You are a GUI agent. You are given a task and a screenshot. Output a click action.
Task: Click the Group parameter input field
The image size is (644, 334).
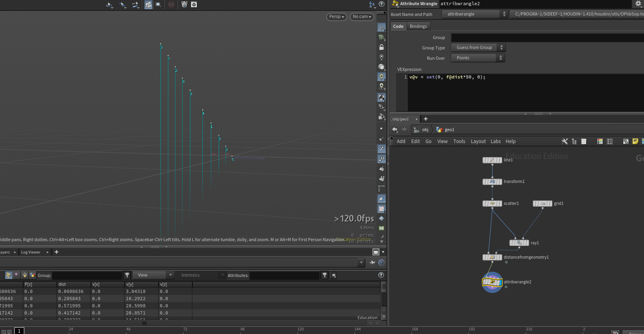[x=547, y=37]
